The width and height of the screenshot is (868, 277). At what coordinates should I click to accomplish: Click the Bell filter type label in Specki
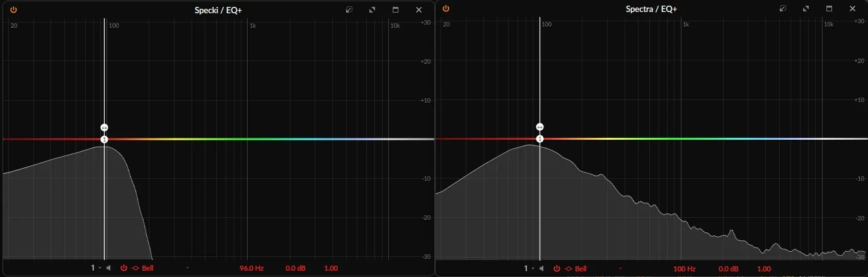(148, 268)
